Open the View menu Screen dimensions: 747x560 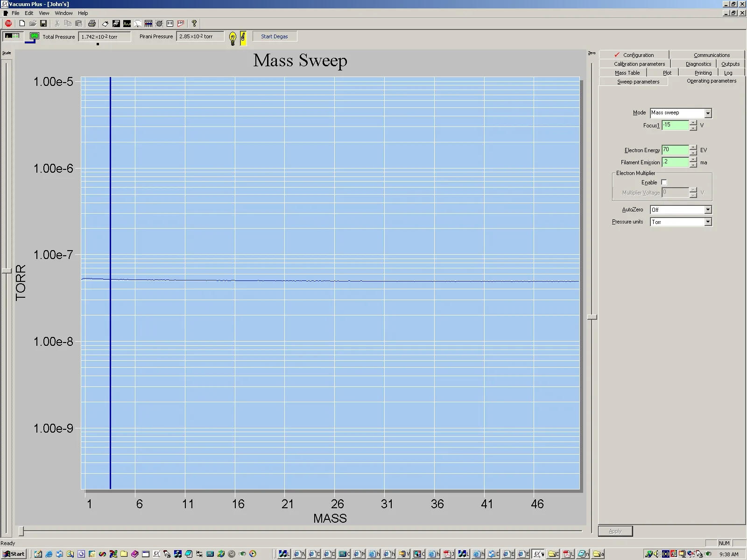click(44, 13)
